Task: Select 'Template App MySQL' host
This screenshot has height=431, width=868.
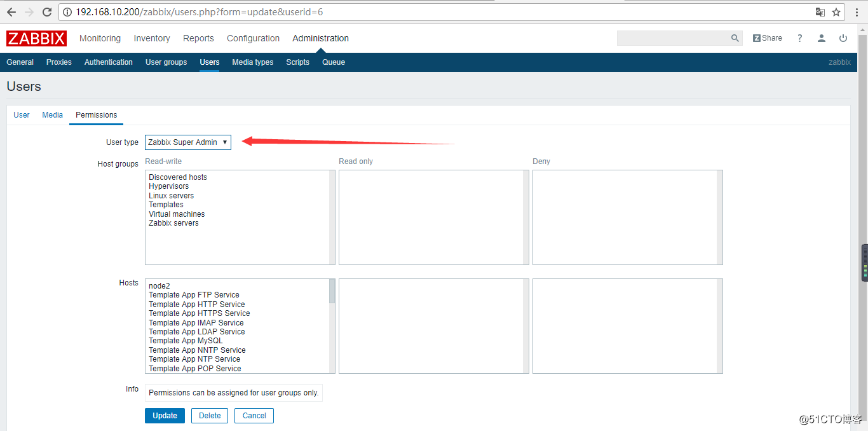Action: [x=186, y=341]
